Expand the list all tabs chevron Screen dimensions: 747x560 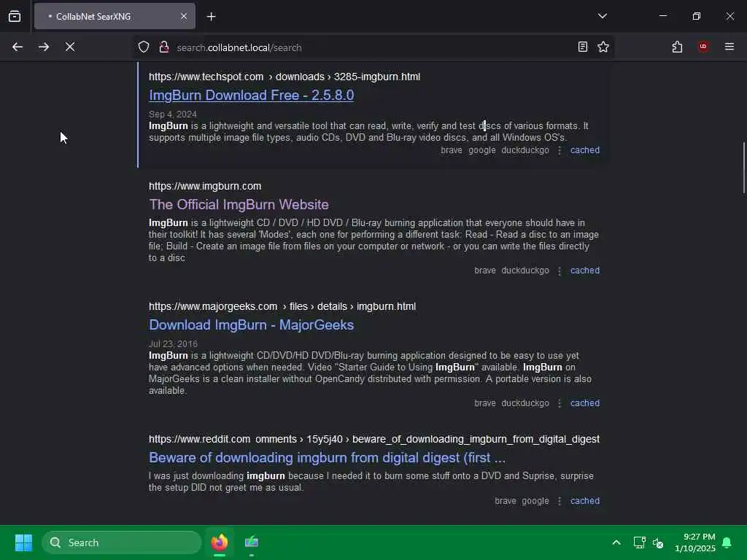pyautogui.click(x=603, y=16)
